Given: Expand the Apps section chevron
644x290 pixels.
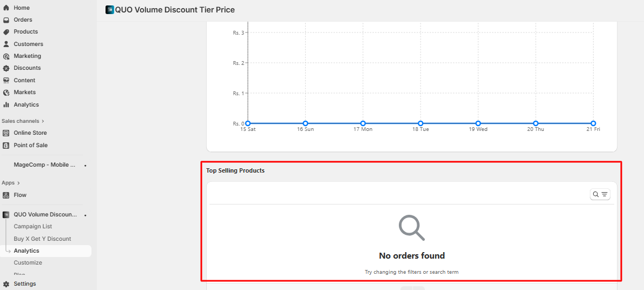Looking at the screenshot, I should (18, 183).
